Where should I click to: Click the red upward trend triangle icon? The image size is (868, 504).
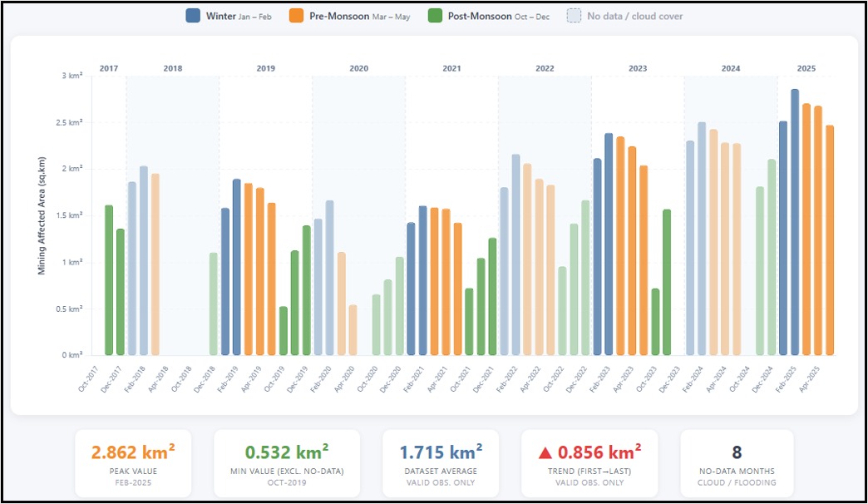(545, 453)
